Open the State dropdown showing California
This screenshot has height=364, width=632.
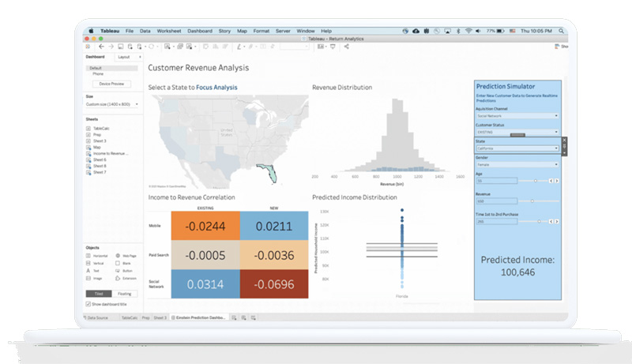tap(517, 148)
